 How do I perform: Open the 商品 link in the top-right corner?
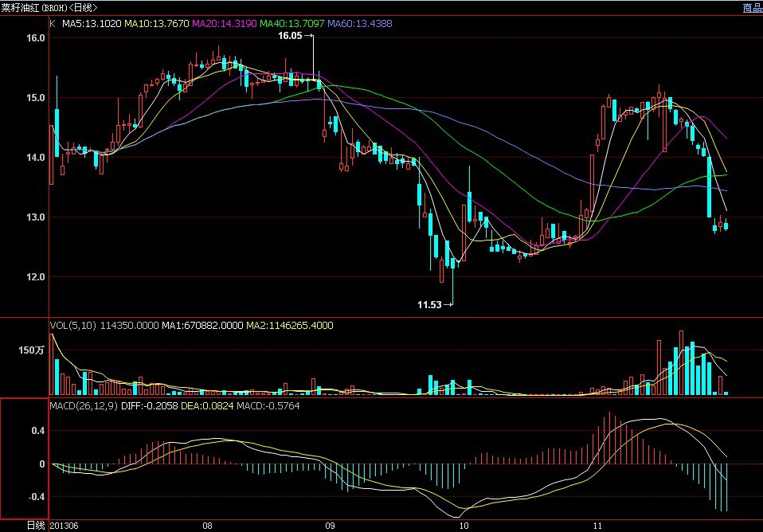pos(753,8)
